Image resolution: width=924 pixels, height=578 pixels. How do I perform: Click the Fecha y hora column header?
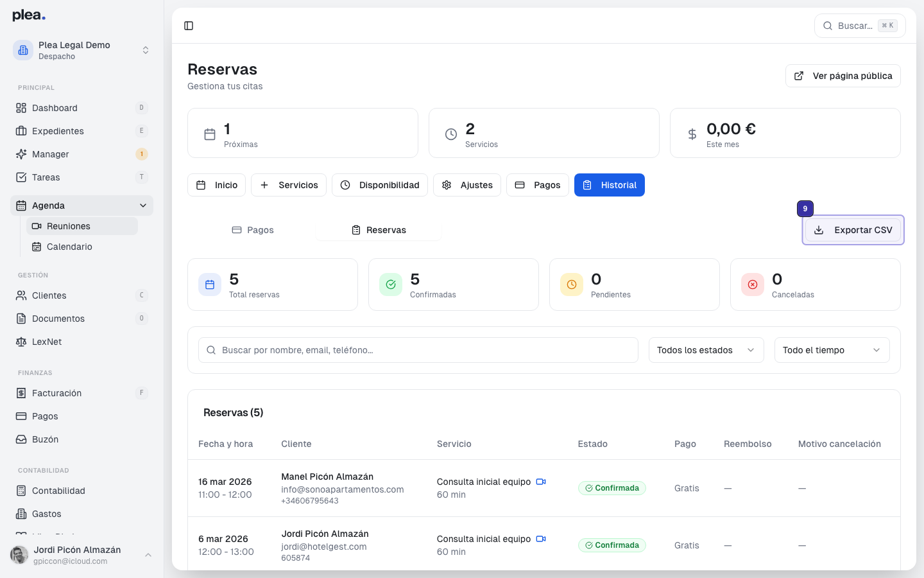point(226,444)
